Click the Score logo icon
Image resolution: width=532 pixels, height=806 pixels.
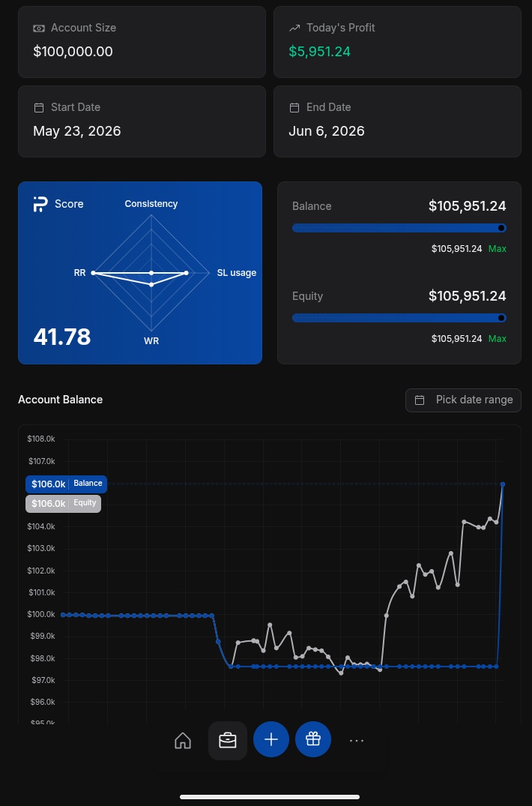point(40,204)
